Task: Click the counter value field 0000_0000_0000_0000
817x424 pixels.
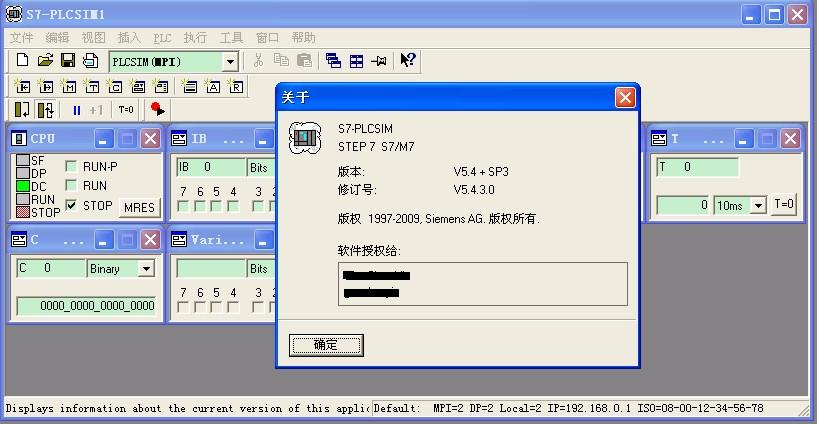Action: pyautogui.click(x=88, y=306)
